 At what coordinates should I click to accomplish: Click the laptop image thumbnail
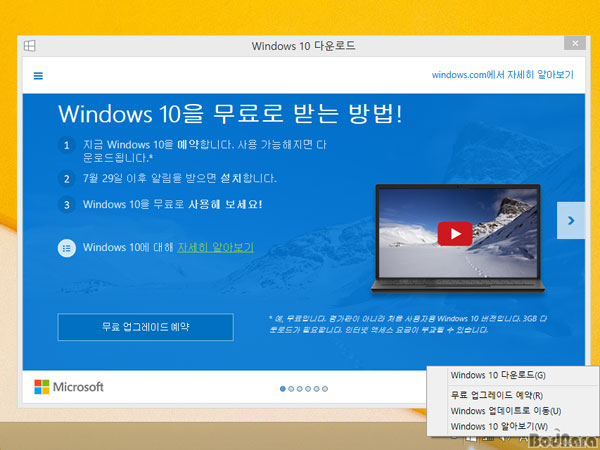pyautogui.click(x=458, y=239)
